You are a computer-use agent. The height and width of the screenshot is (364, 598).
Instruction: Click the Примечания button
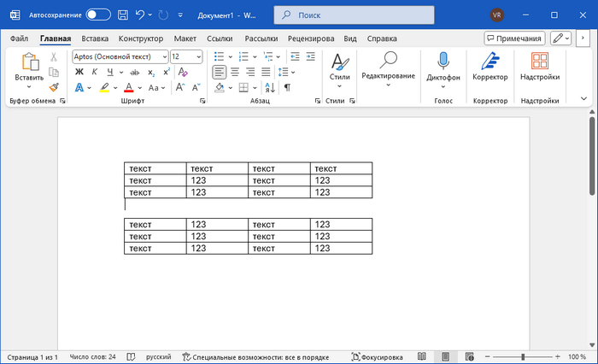tap(514, 38)
